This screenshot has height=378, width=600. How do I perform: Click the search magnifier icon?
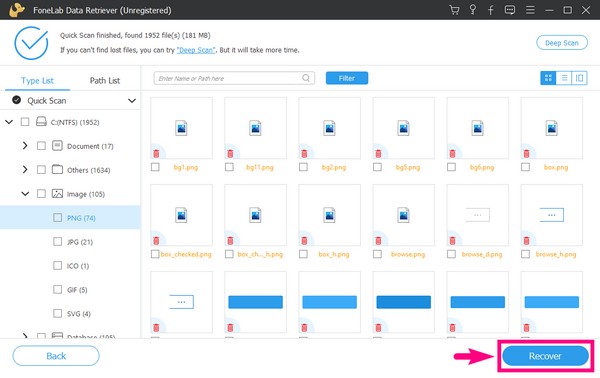(306, 78)
